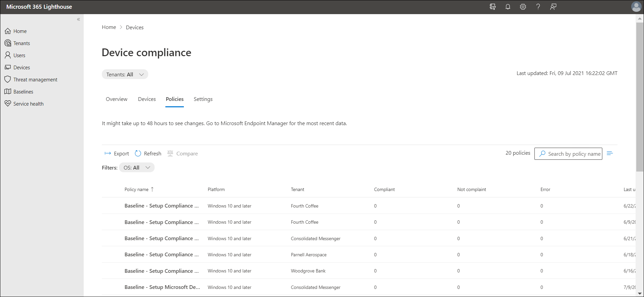Open Threat management in the sidebar
644x297 pixels.
[x=35, y=80]
